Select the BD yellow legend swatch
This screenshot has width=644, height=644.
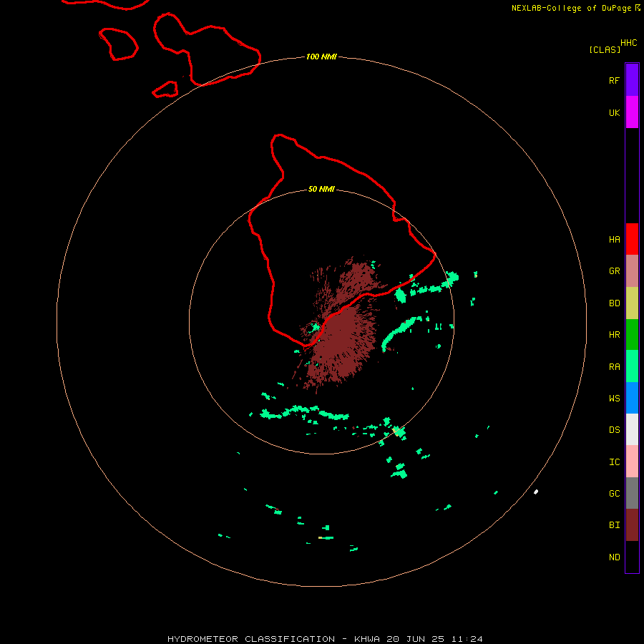pyautogui.click(x=632, y=303)
